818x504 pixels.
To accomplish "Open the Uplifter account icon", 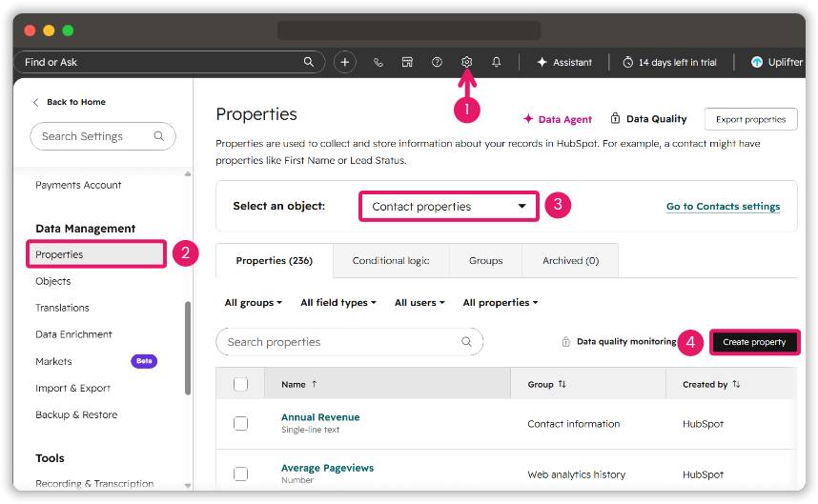I will pos(756,62).
